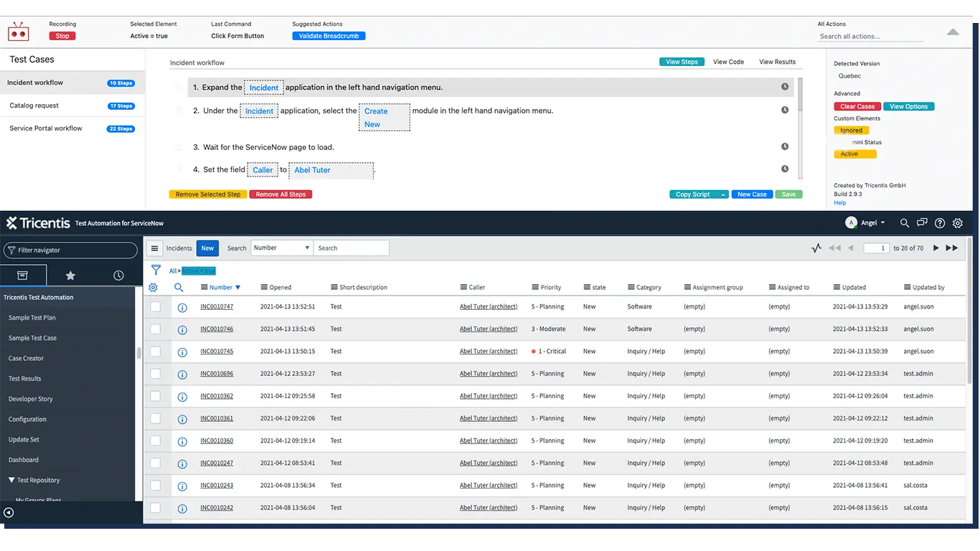Click the Validate Breadcrumb suggested action
Screen dimensions: 980x551
pyautogui.click(x=329, y=36)
